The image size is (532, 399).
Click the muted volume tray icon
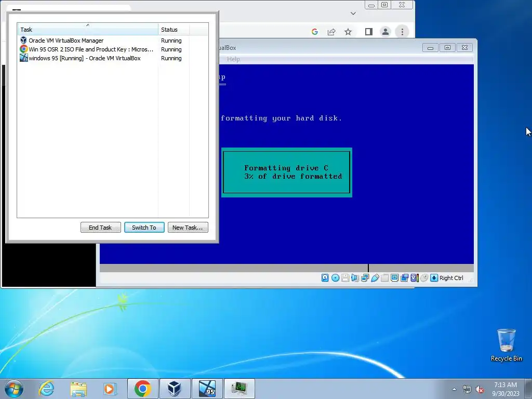coord(480,389)
